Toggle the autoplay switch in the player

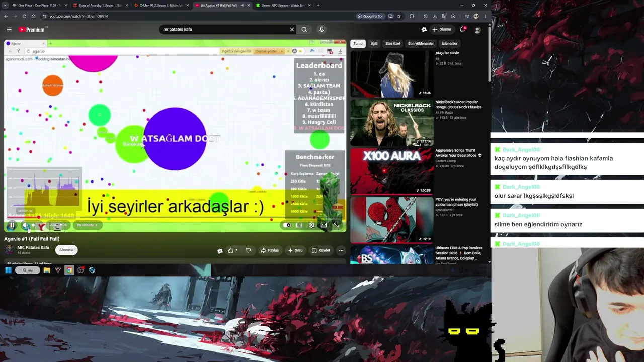[x=287, y=225]
